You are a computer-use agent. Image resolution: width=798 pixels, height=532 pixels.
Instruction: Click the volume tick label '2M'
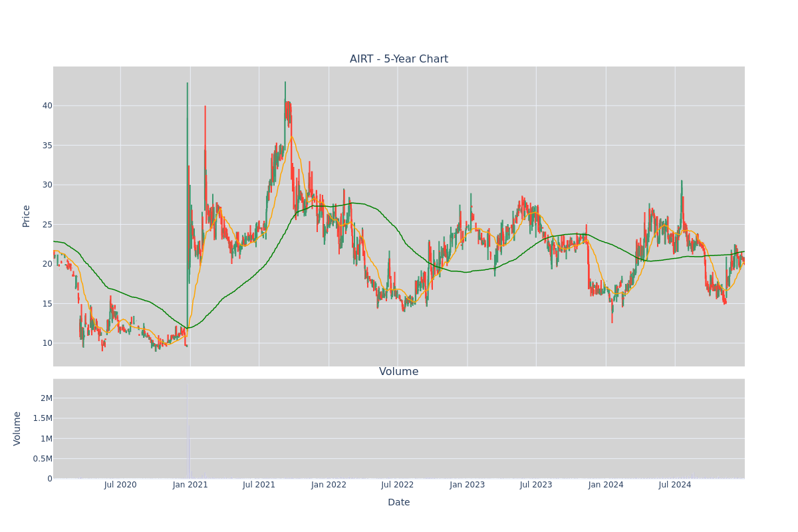point(47,398)
